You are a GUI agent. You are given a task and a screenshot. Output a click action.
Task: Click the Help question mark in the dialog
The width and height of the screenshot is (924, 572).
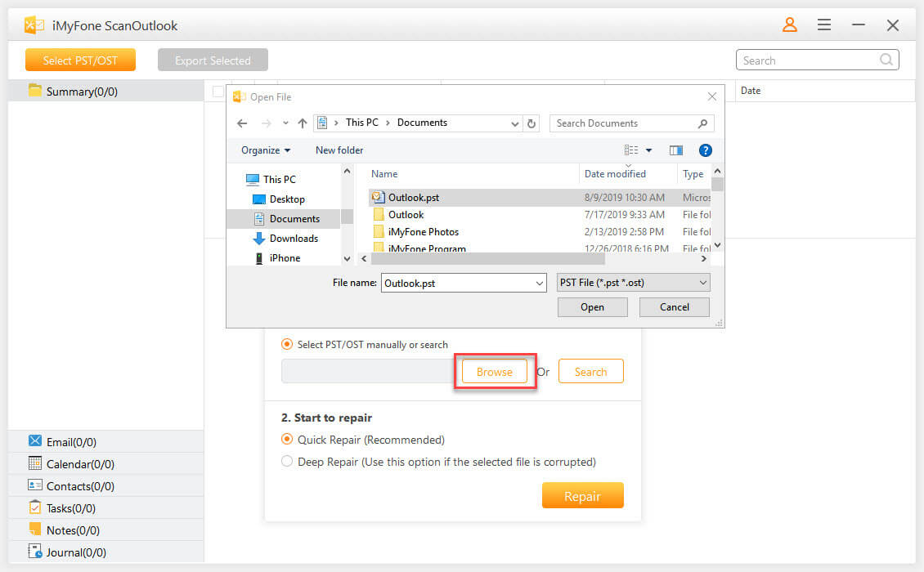[x=705, y=150]
